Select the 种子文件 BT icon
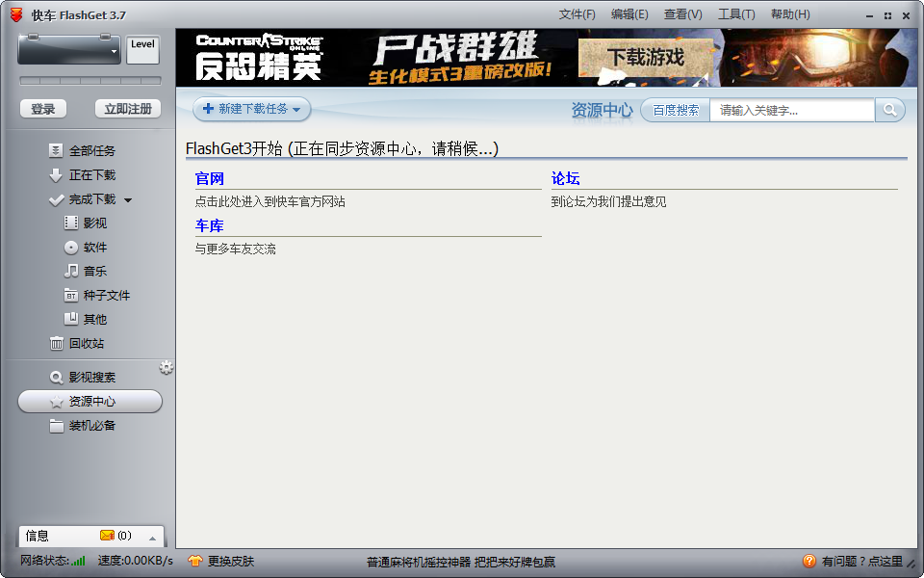This screenshot has height=578, width=924. (71, 296)
